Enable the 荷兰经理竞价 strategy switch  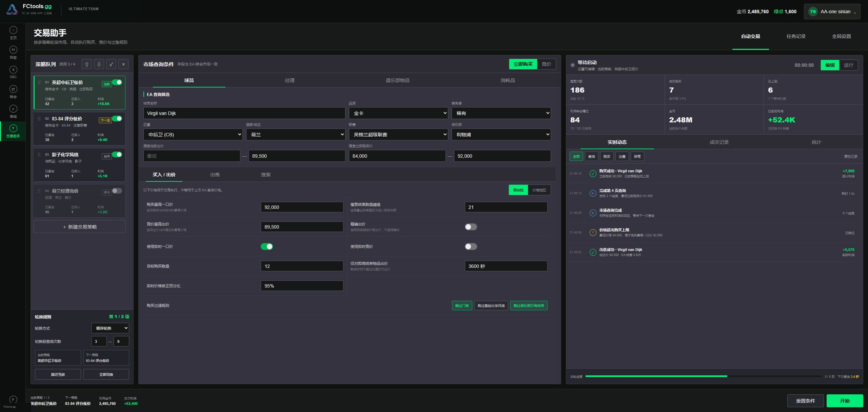[x=117, y=191]
